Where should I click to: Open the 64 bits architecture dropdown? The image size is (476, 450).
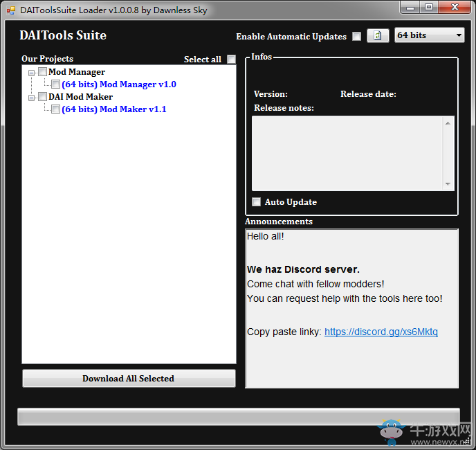[x=429, y=35]
